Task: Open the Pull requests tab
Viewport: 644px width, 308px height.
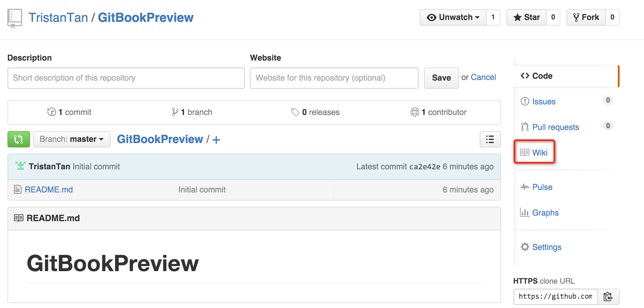Action: [x=556, y=127]
